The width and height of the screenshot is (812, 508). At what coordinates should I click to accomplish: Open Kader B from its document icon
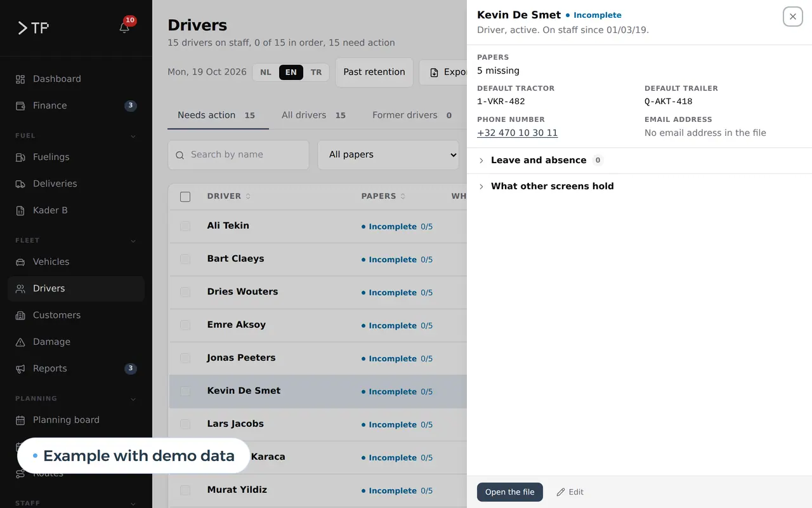pos(20,210)
